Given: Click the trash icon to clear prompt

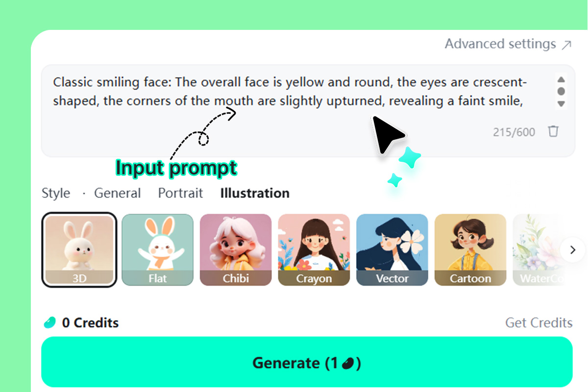Looking at the screenshot, I should coord(553,131).
